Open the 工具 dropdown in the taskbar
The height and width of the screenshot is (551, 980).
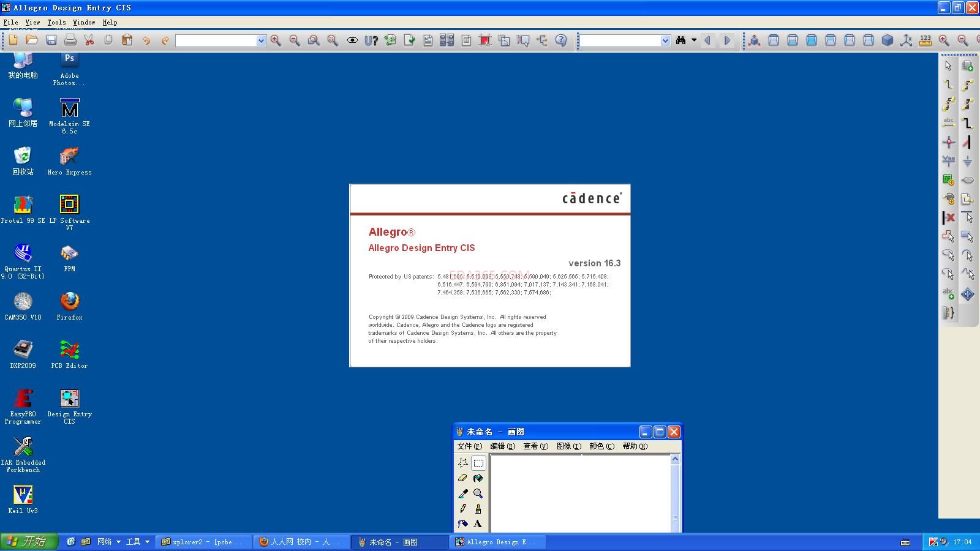point(137,542)
